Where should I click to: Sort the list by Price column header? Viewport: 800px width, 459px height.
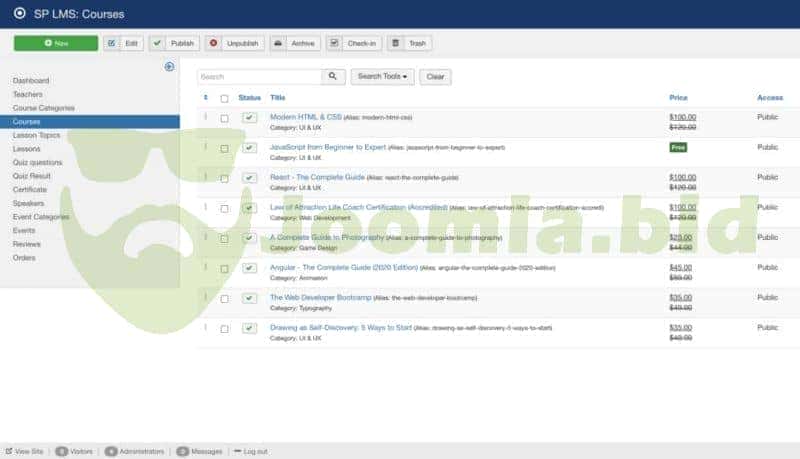click(x=678, y=98)
